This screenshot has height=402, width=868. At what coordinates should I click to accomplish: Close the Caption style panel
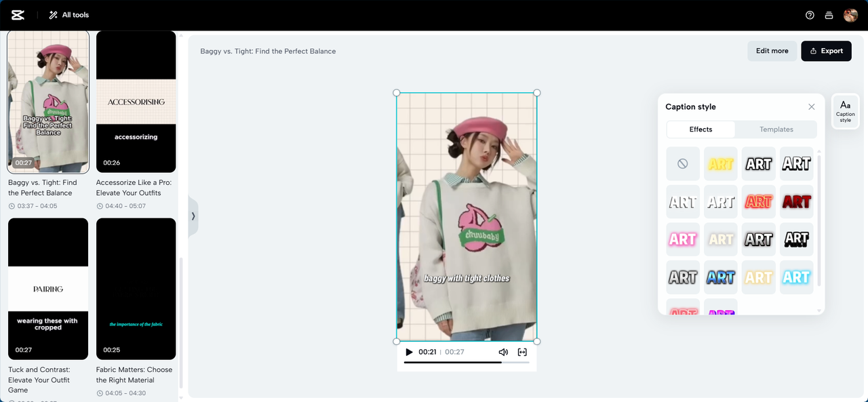tap(812, 107)
